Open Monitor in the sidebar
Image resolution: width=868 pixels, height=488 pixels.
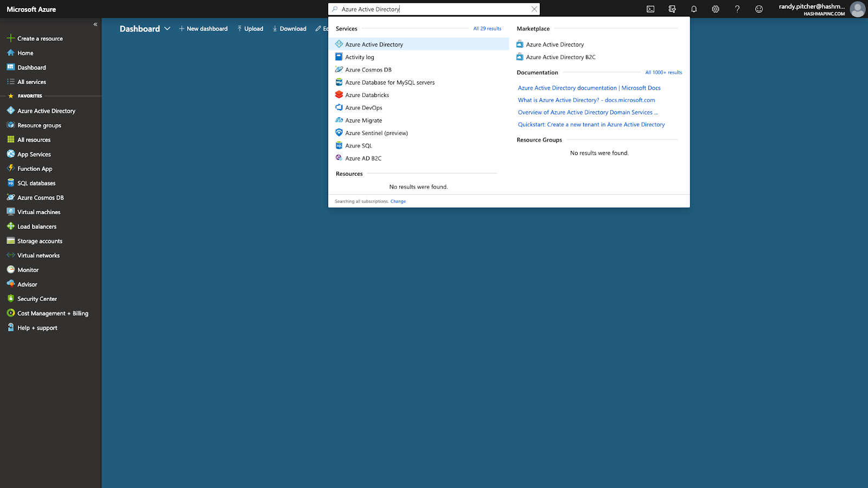[x=28, y=270]
